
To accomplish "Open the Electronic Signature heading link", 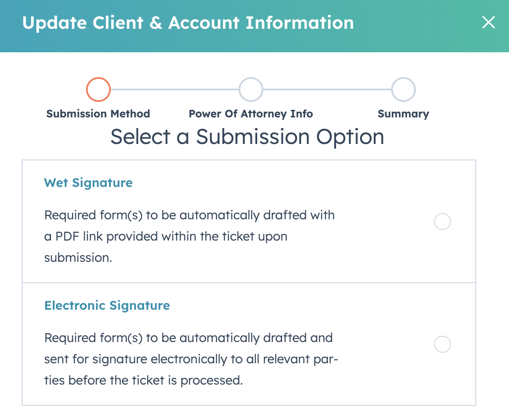I will [x=107, y=305].
